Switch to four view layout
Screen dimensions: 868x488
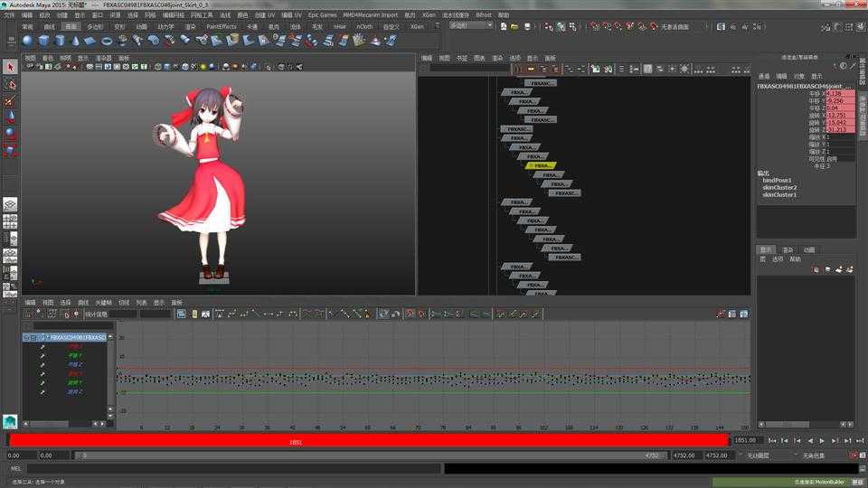(10, 221)
